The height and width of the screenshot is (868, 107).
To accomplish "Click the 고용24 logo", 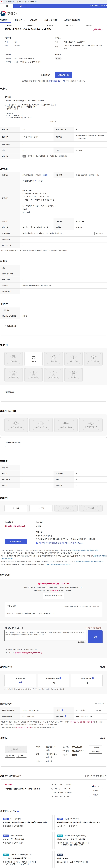I will click(9, 13).
